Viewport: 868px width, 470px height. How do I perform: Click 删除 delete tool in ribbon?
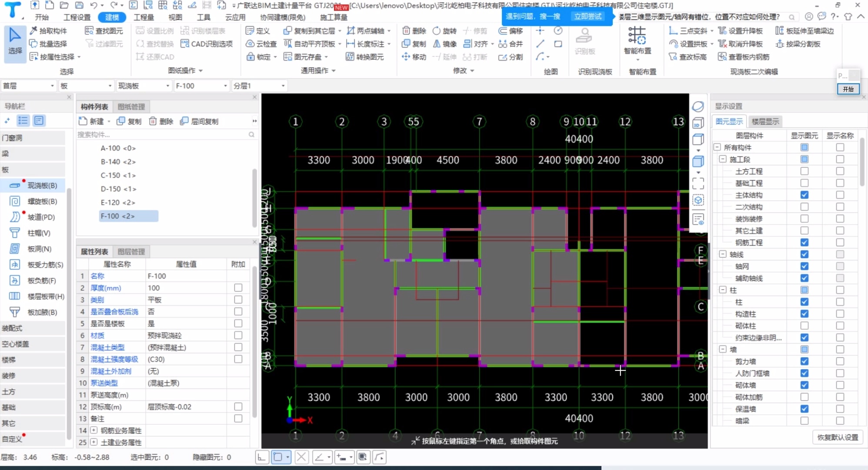pyautogui.click(x=414, y=31)
